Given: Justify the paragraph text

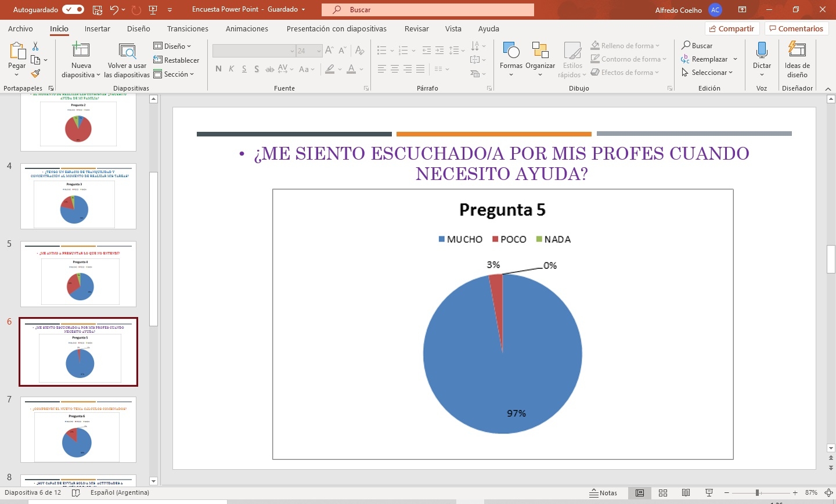Looking at the screenshot, I should point(420,69).
